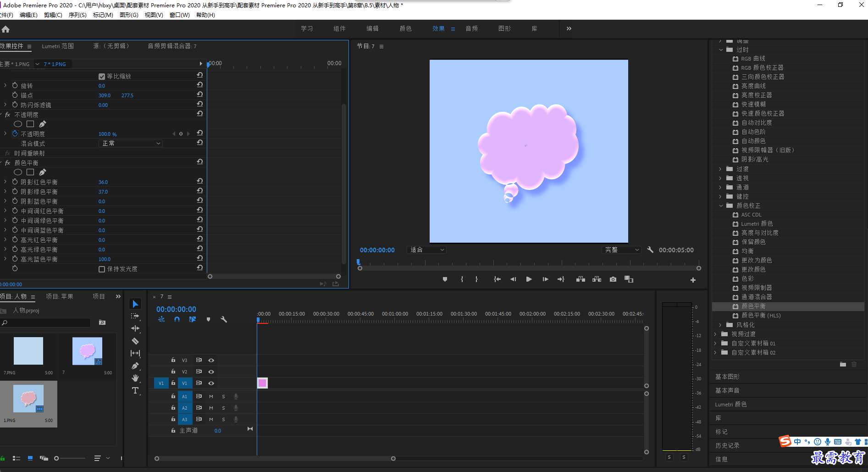Open 编辑(E) menu
The width and height of the screenshot is (868, 472).
[28, 15]
